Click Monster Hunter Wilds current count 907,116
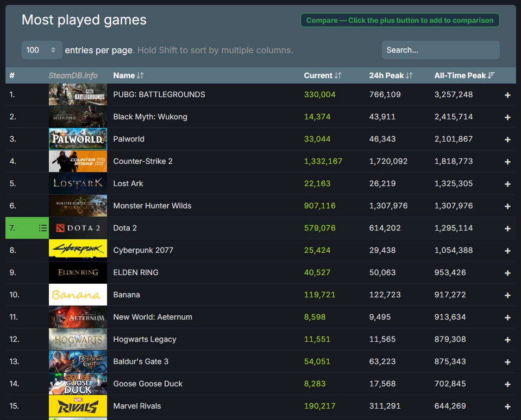The width and height of the screenshot is (521, 420). click(x=319, y=206)
